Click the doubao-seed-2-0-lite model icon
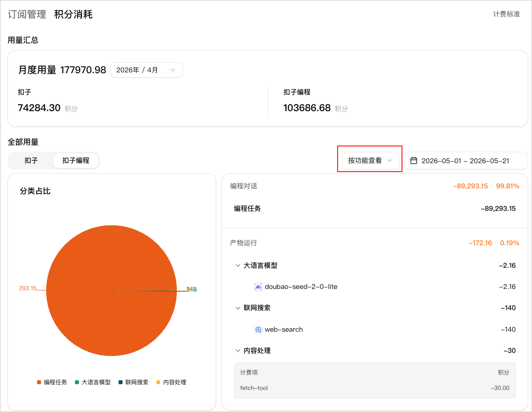The width and height of the screenshot is (532, 412). pos(258,287)
